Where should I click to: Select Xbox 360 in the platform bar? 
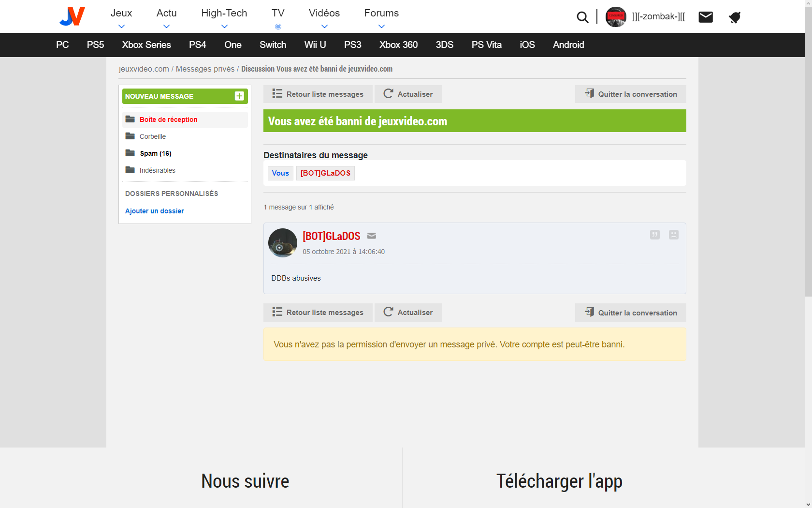tap(399, 45)
